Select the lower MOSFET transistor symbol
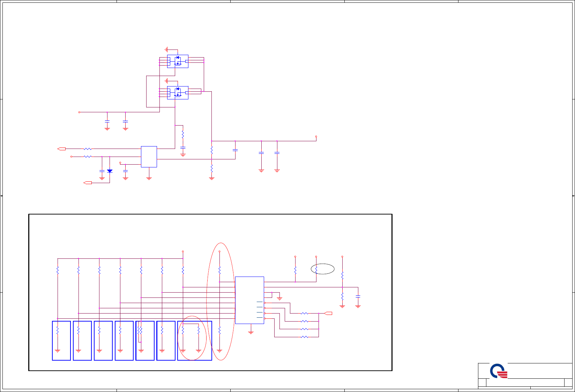This screenshot has height=392, width=575. click(x=178, y=93)
